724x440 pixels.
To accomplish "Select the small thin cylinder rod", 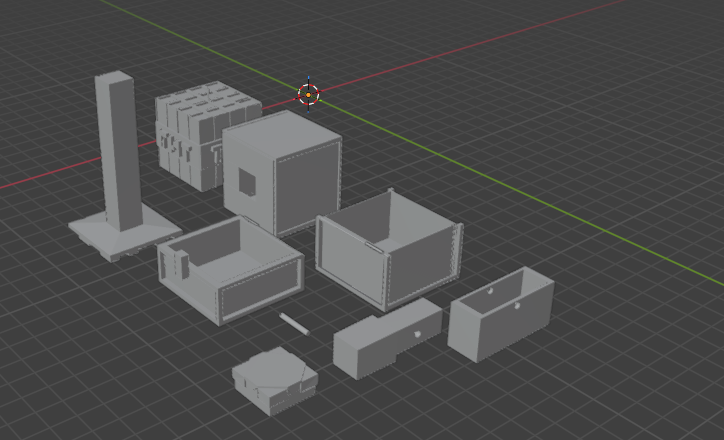I will click(x=294, y=324).
